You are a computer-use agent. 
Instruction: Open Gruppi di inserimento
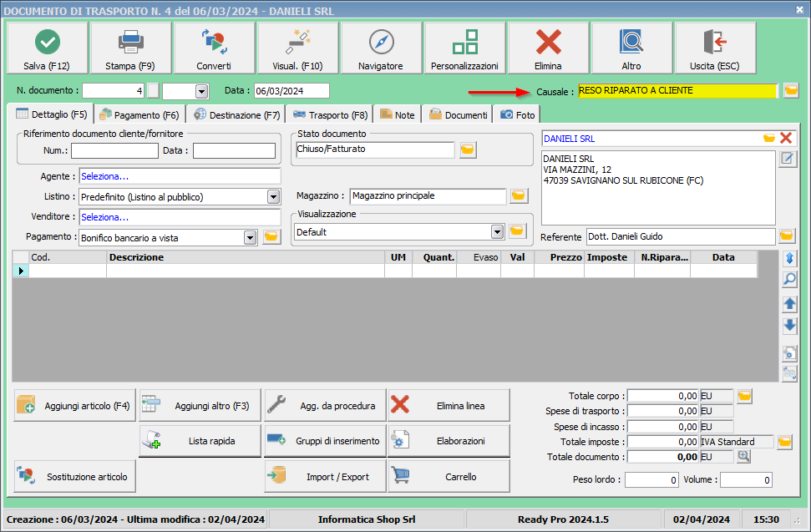pyautogui.click(x=326, y=440)
